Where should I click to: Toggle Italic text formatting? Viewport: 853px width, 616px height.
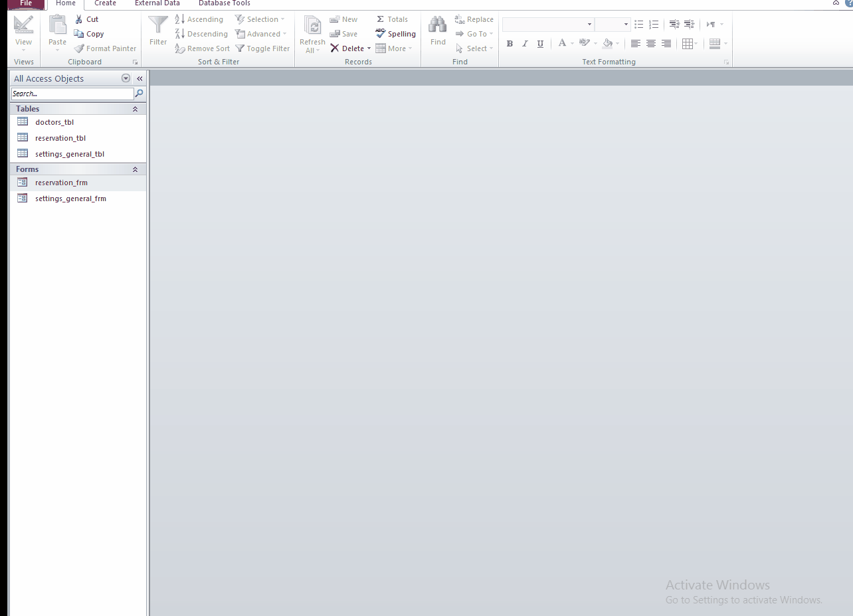(x=525, y=44)
